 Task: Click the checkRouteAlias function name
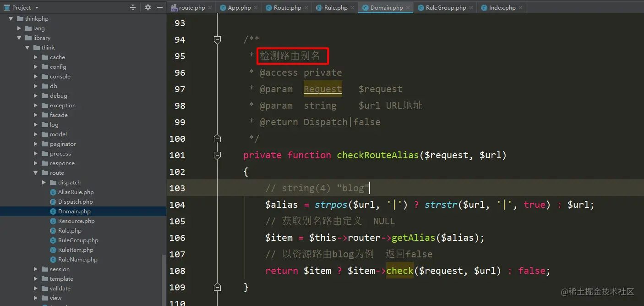coord(378,155)
